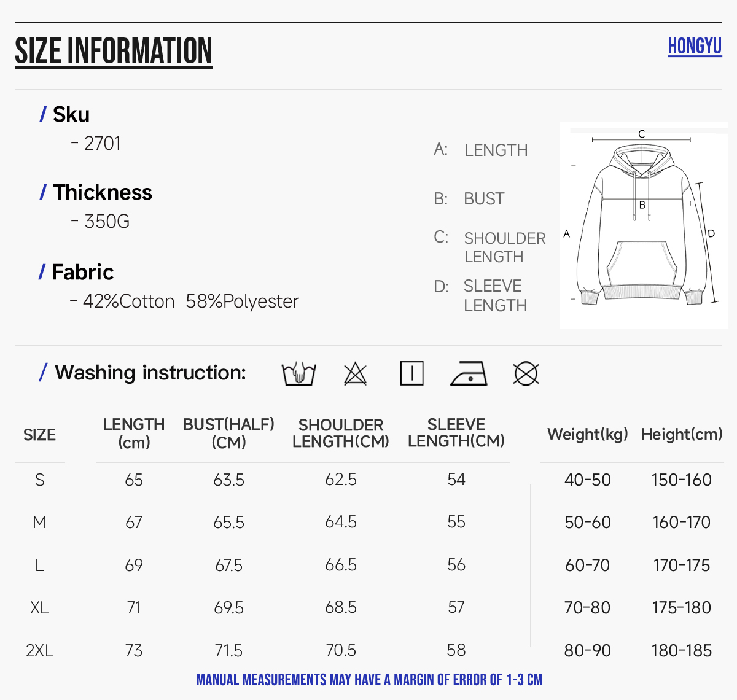This screenshot has height=700, width=737.
Task: Click the C: SHOULDER LENGTH legend label
Action: click(489, 247)
